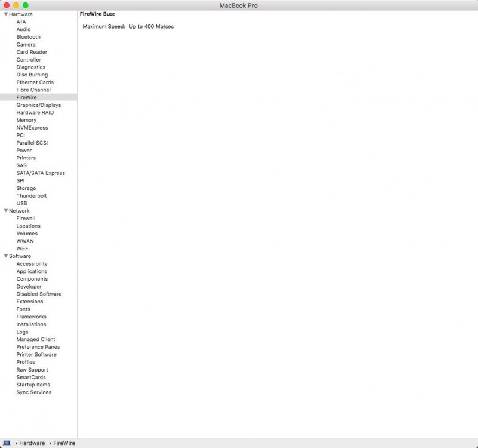
Task: Open Locations under Network
Action: pos(29,226)
